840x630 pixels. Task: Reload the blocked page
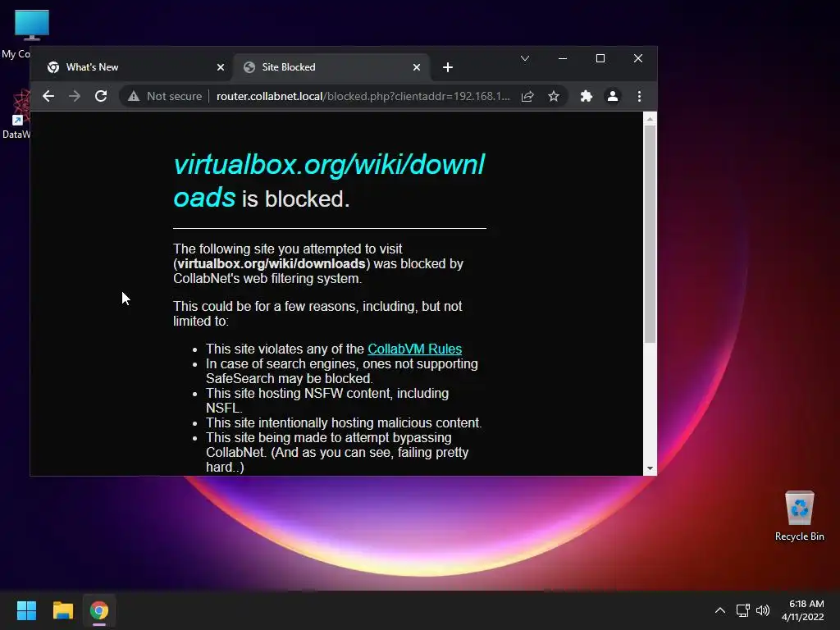coord(101,97)
